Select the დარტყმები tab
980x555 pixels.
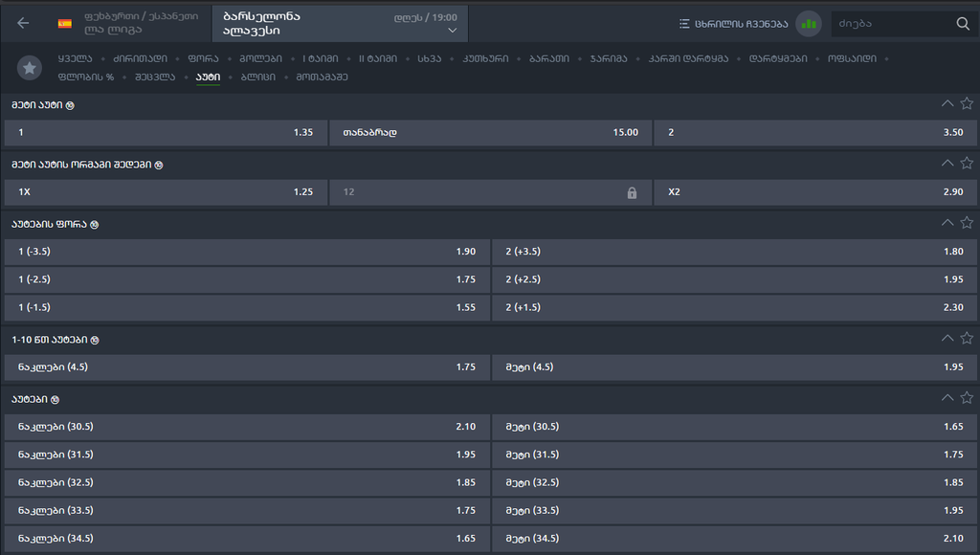point(778,58)
